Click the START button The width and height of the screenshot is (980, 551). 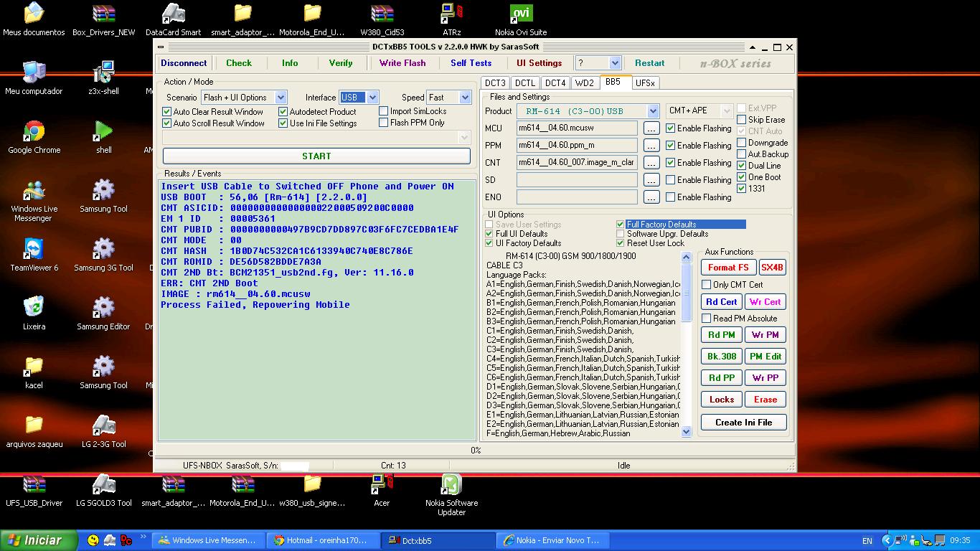(316, 156)
